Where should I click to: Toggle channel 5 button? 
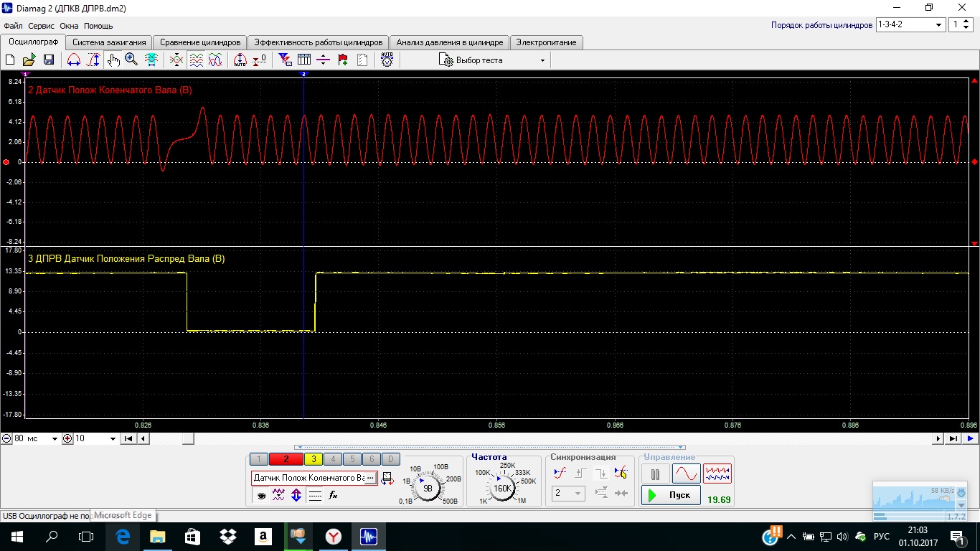(352, 459)
